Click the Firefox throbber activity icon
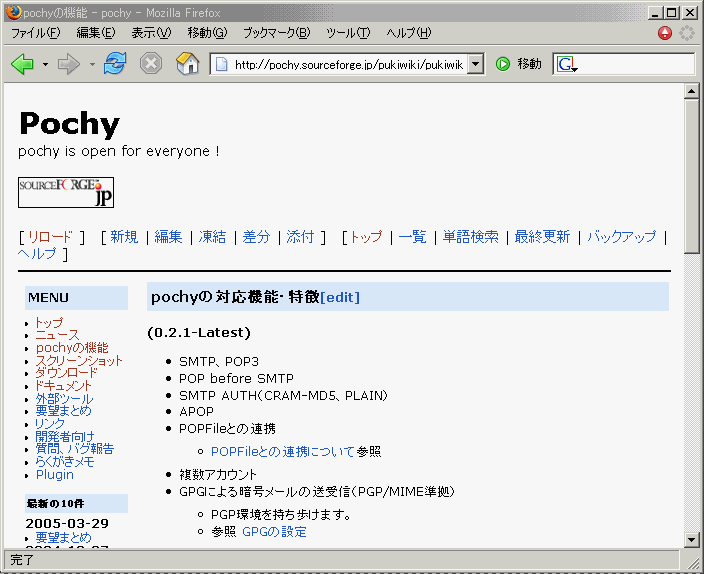704x574 pixels. 686,33
